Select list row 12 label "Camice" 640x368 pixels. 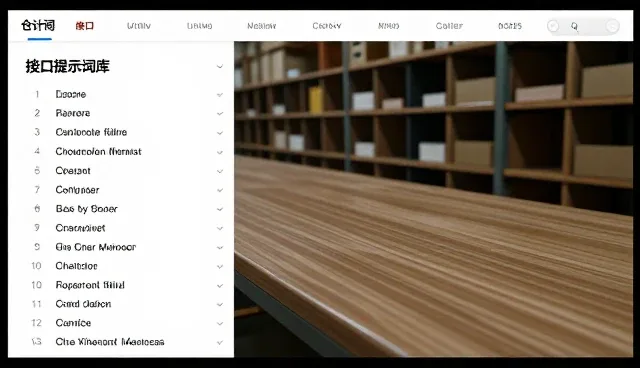[x=73, y=323]
